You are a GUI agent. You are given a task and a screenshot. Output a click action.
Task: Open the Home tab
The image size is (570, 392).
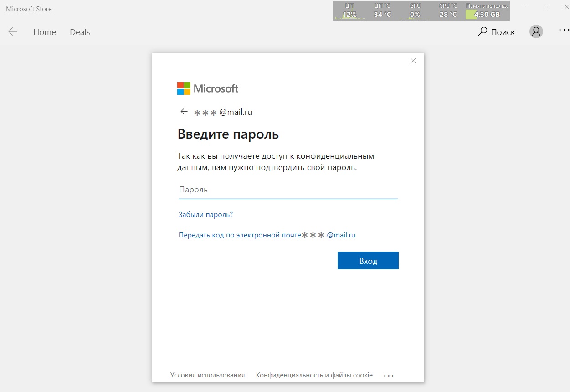45,32
